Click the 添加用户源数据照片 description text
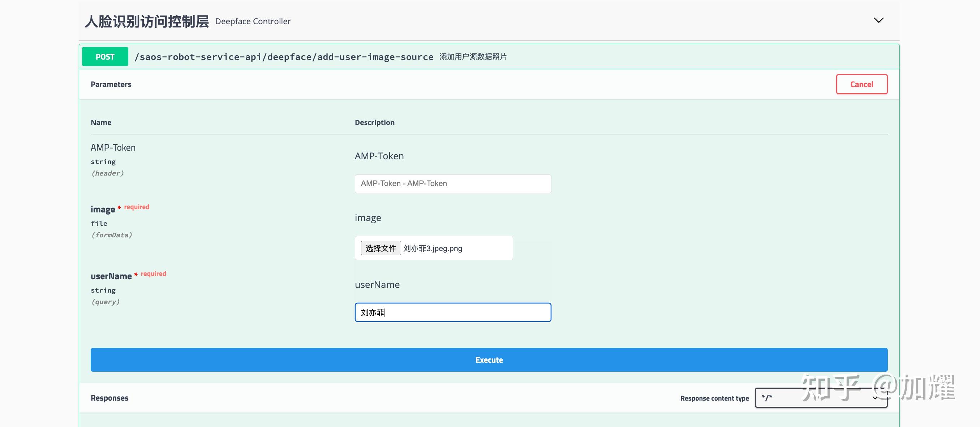Viewport: 980px width, 427px height. click(x=473, y=57)
